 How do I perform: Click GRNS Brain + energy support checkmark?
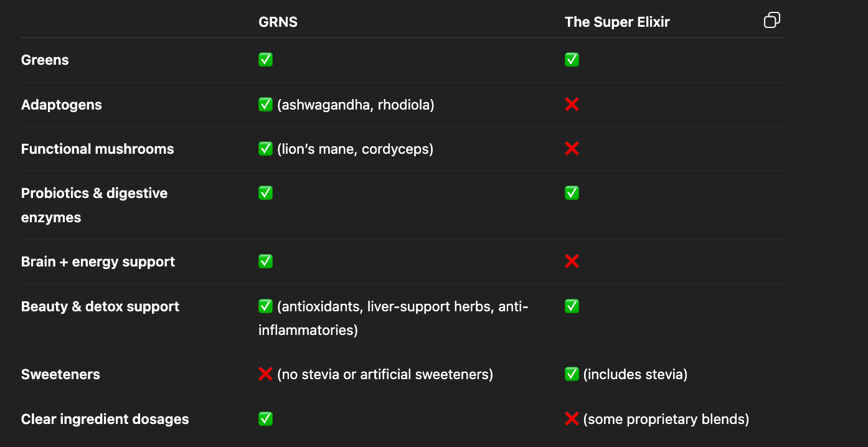point(265,261)
